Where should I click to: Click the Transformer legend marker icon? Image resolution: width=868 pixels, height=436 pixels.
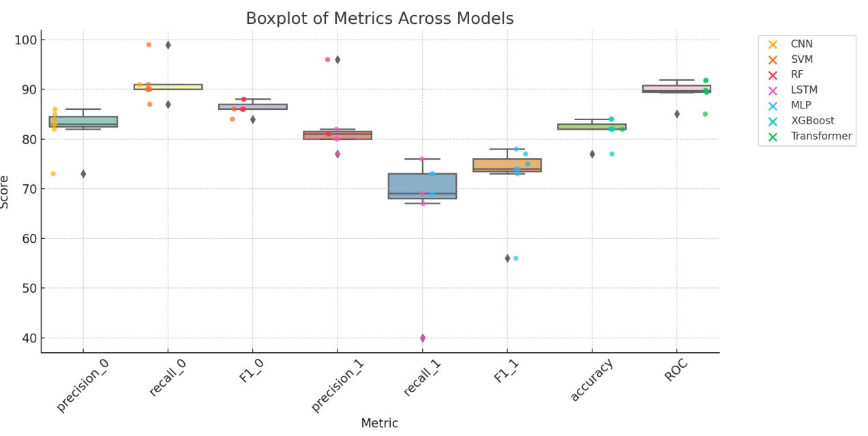[x=773, y=136]
